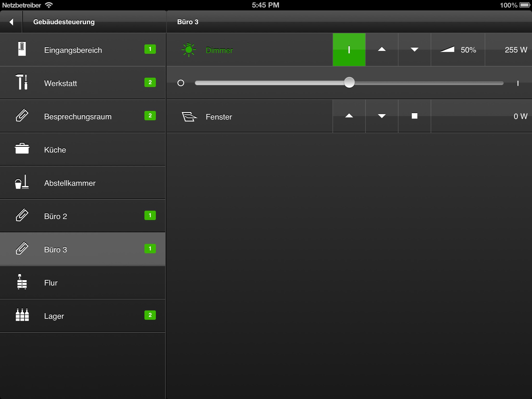Screen dimensions: 532x399
Task: Click the 0 W power reading
Action: (x=521, y=116)
